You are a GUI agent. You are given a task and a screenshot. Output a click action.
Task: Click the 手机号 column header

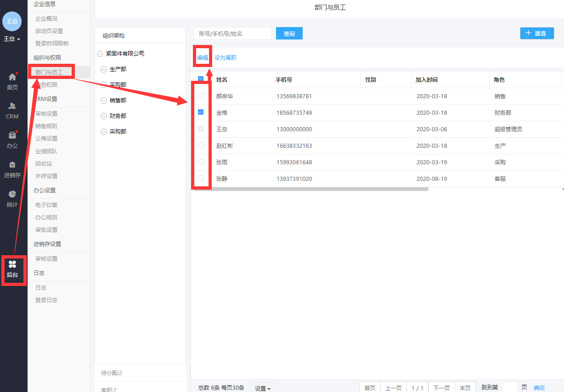click(284, 80)
